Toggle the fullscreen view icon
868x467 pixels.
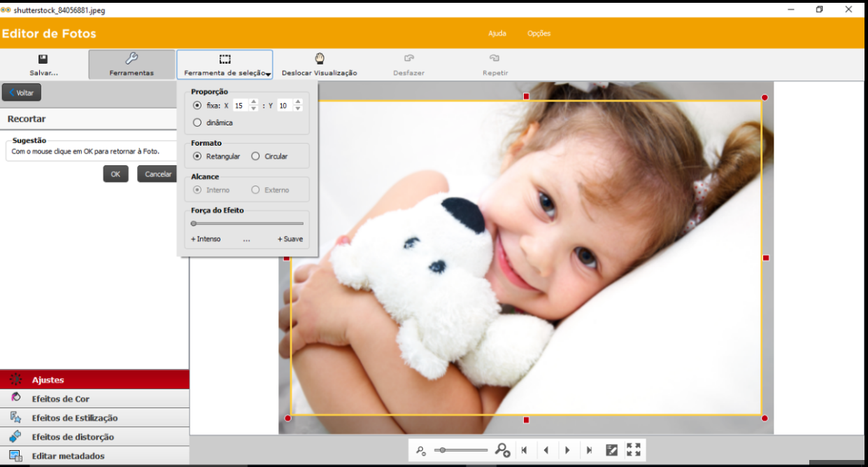pos(634,450)
